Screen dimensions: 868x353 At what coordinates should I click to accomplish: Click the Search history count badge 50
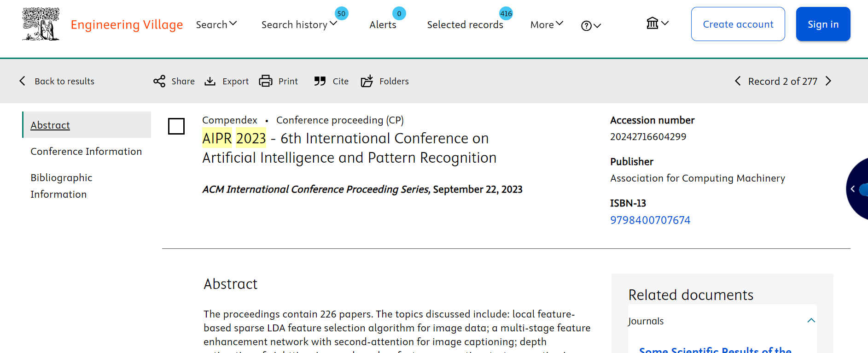tap(341, 13)
